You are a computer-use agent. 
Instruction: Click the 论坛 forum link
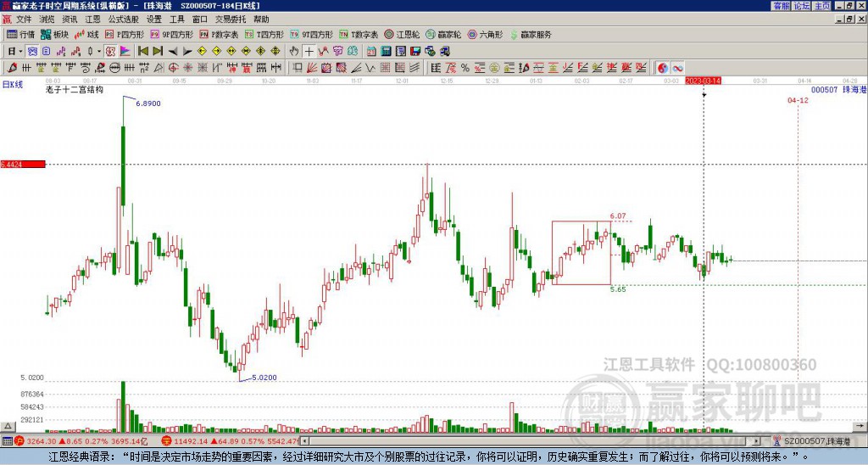(801, 6)
